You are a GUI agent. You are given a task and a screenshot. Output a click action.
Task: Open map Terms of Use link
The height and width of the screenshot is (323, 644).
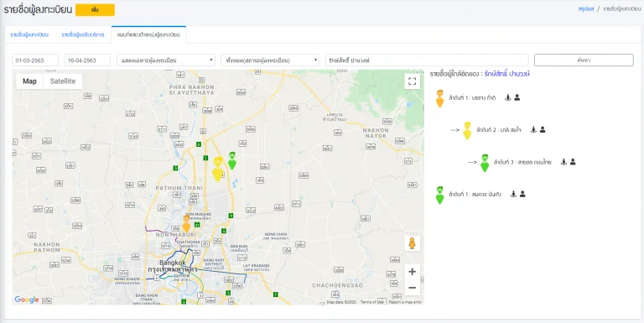pyautogui.click(x=372, y=302)
